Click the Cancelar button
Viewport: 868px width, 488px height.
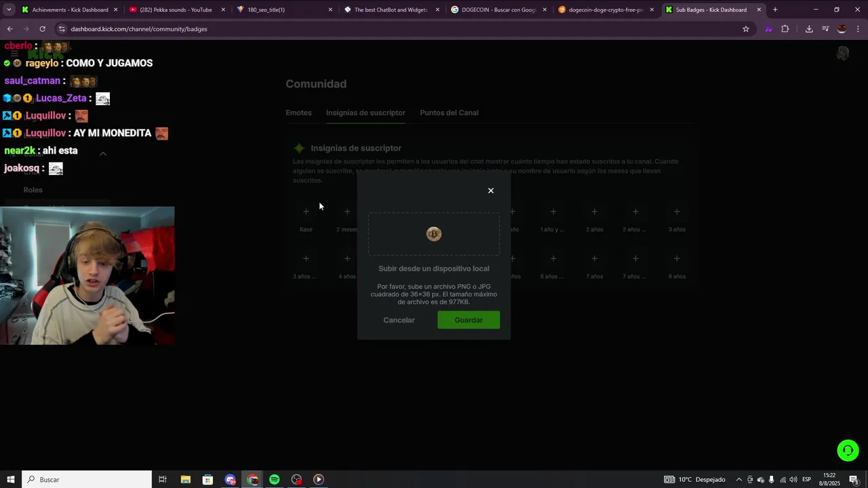coord(399,320)
